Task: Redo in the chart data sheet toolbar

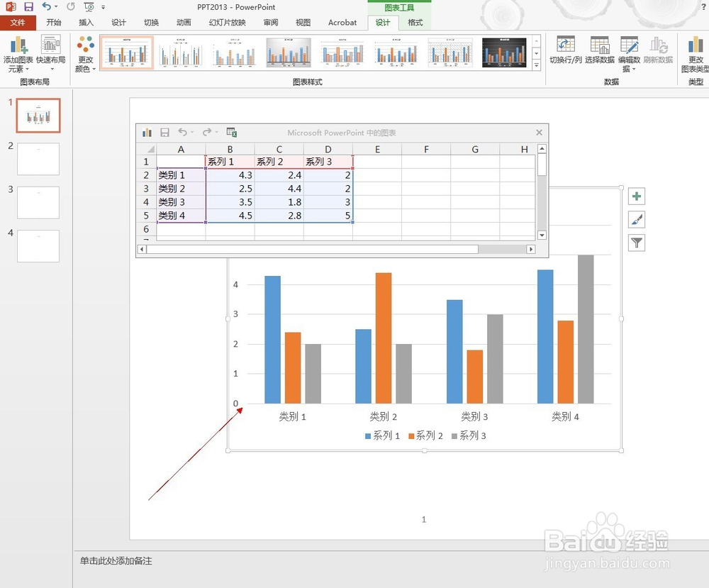Action: 207,132
